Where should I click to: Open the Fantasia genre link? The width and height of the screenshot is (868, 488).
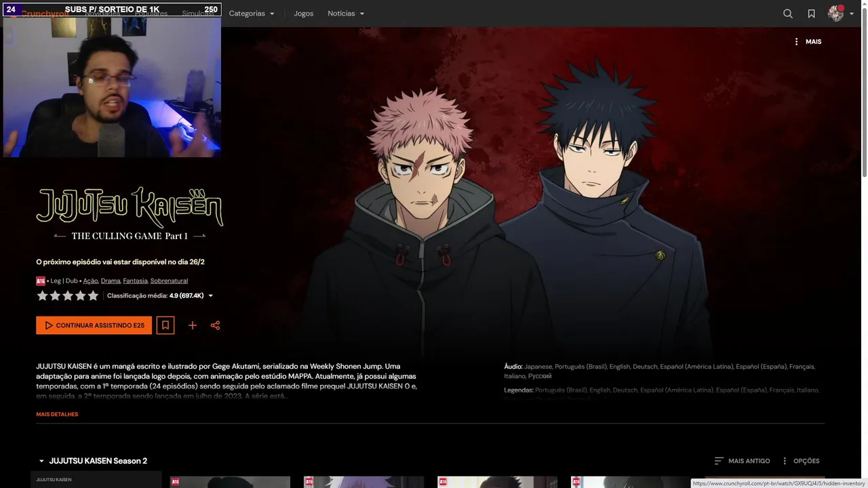click(135, 281)
